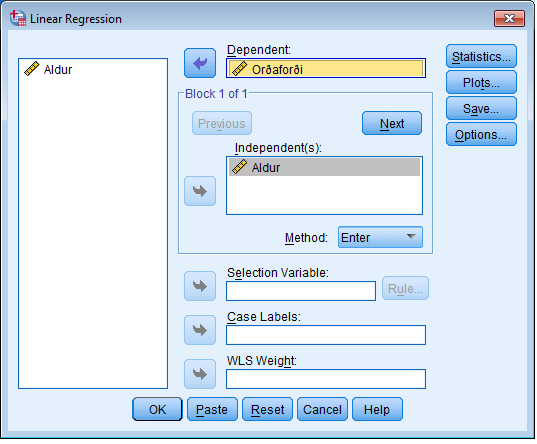The image size is (537, 444).
Task: Click the arrow button beside Dependent field
Action: 200,63
